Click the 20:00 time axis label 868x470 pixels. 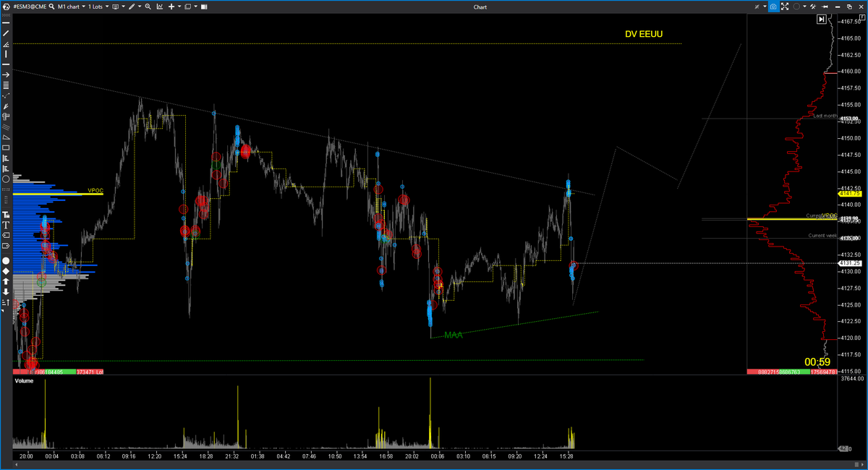coord(26,456)
